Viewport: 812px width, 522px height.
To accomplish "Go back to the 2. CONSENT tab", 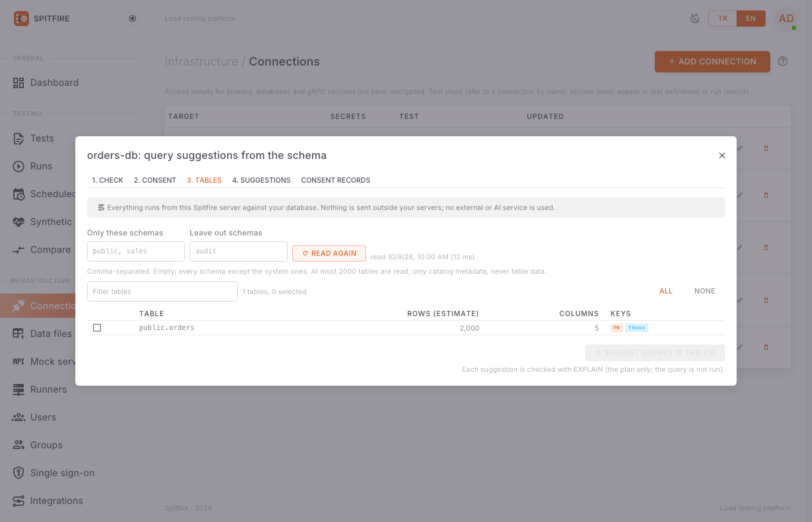I will point(155,180).
